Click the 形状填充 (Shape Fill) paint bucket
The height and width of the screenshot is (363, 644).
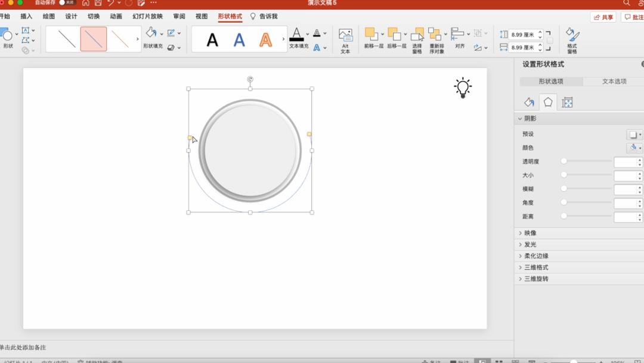tap(151, 35)
